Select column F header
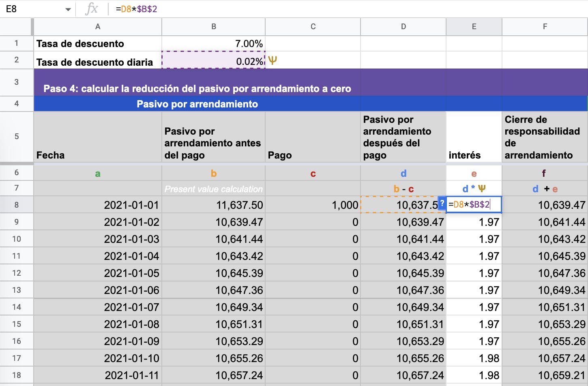Image resolution: width=588 pixels, height=386 pixels. click(545, 27)
